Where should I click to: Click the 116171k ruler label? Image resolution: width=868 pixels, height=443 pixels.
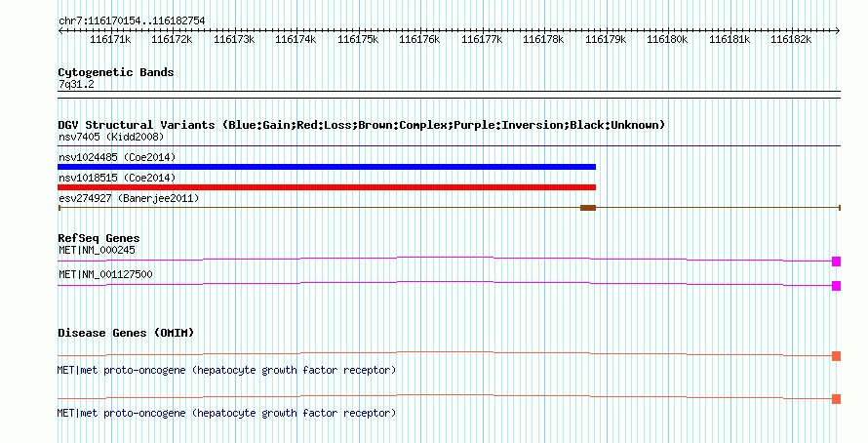coord(110,39)
